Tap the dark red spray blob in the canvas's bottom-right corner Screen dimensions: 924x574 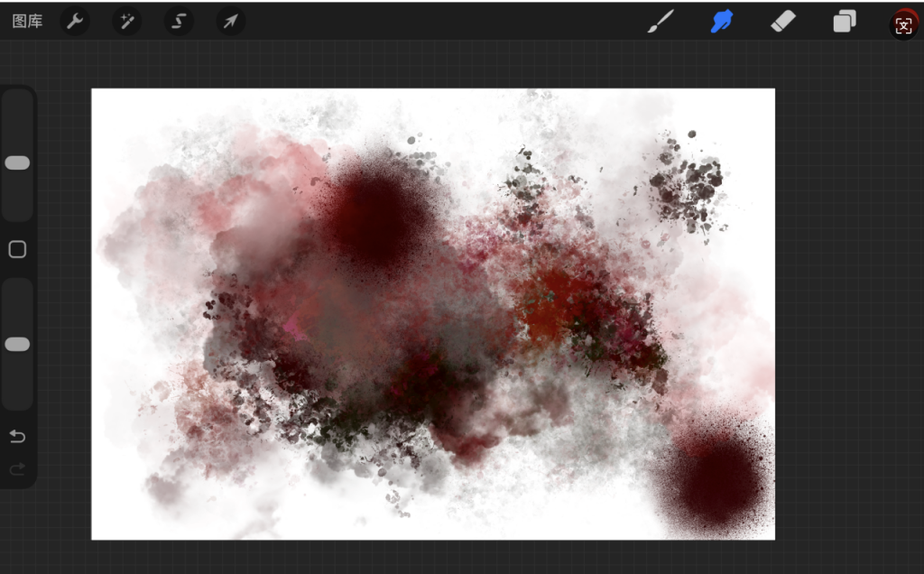pyautogui.click(x=717, y=478)
